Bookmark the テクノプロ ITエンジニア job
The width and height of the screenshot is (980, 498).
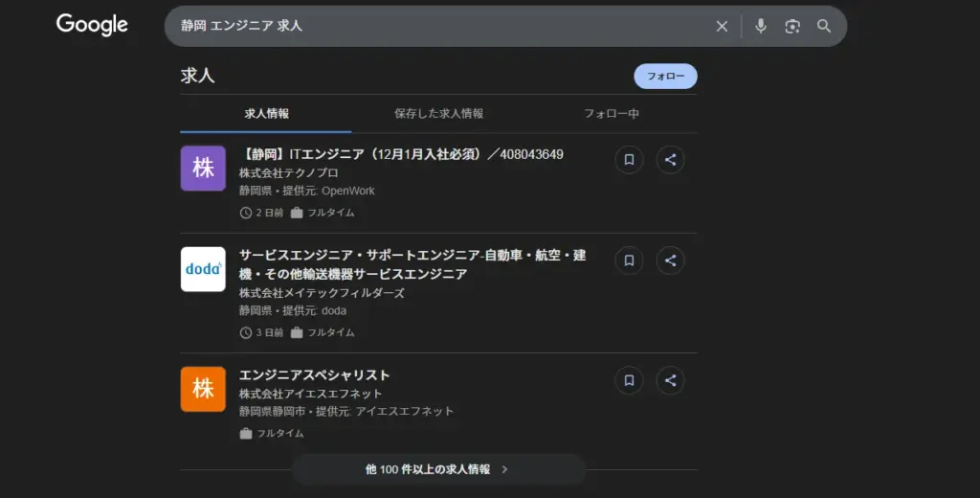[629, 160]
